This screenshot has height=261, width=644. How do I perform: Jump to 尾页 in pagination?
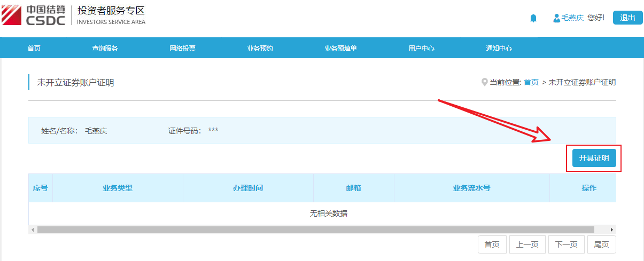point(601,244)
